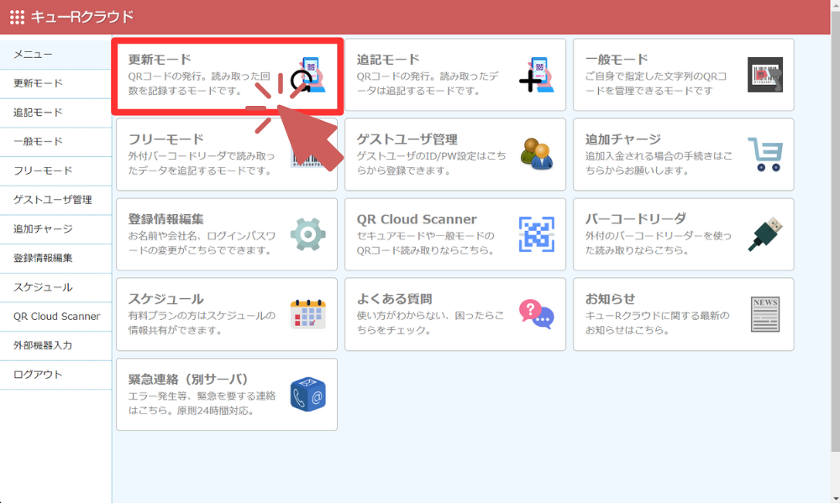
Task: Click the スケジュール calendar icon
Action: (x=308, y=314)
